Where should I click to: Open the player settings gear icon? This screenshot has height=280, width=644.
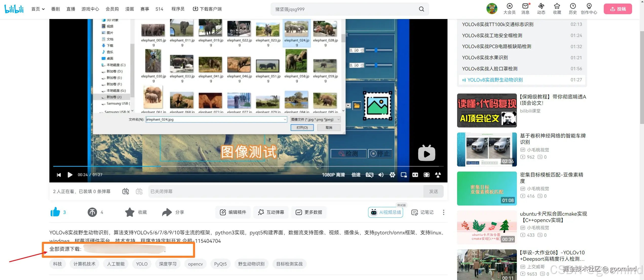click(x=392, y=175)
